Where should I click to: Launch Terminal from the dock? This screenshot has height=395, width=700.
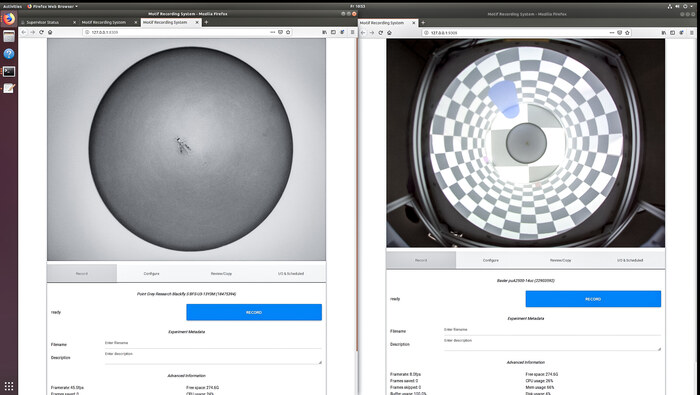tap(9, 71)
